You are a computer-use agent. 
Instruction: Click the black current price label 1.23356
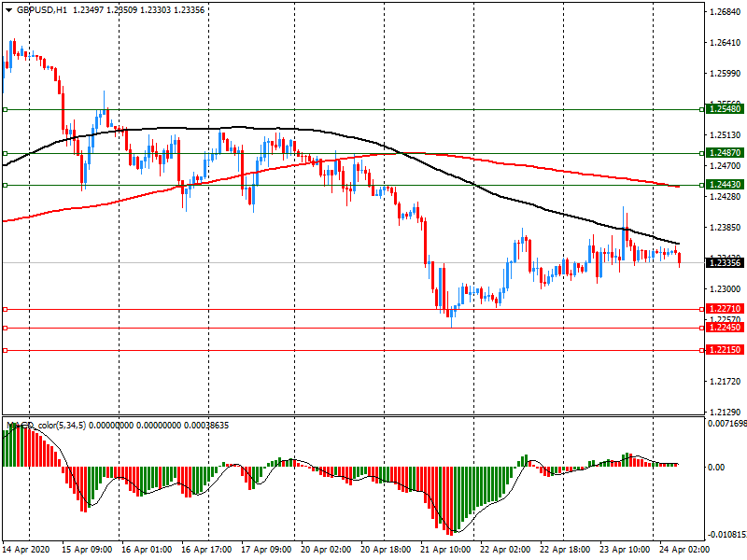coord(725,263)
